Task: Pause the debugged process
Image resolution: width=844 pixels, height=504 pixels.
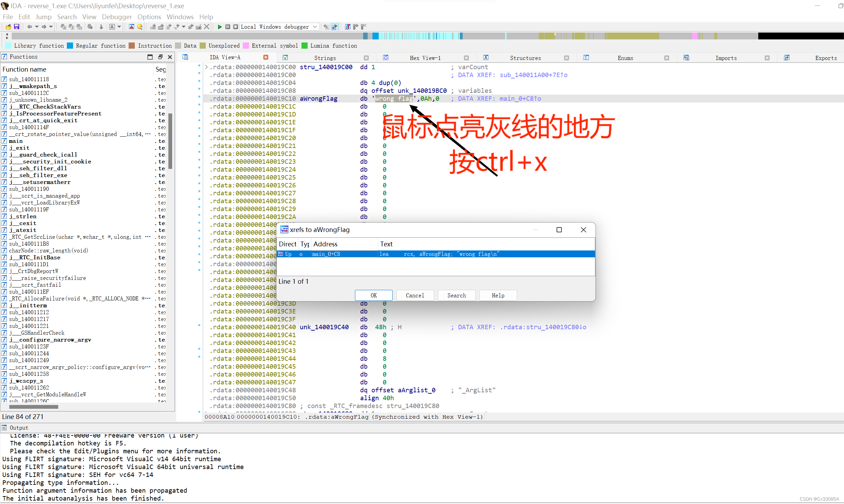Action: 228,27
